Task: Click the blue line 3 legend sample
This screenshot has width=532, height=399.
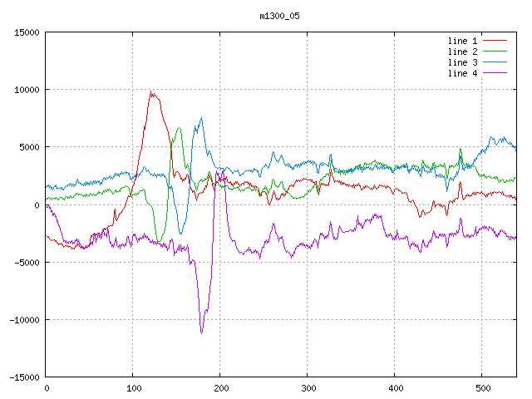Action: pos(495,62)
